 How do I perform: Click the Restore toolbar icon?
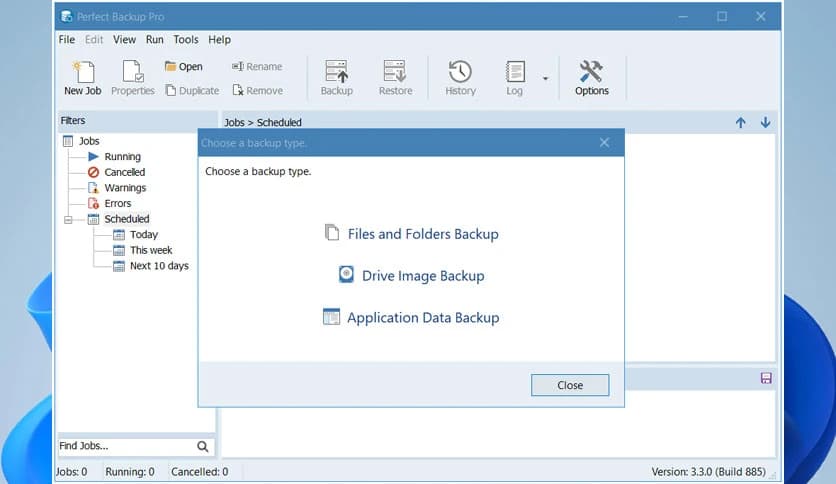[395, 78]
